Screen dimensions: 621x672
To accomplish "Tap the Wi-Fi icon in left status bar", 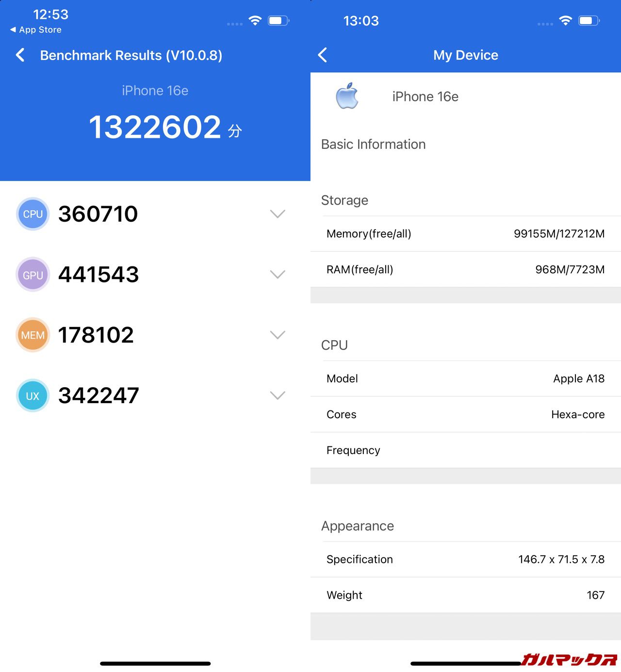I will (255, 20).
